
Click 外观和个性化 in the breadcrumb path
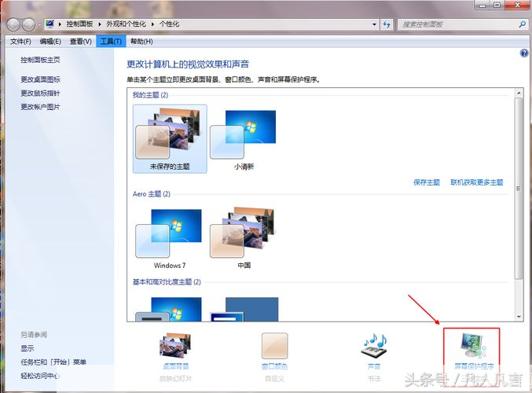pos(127,24)
